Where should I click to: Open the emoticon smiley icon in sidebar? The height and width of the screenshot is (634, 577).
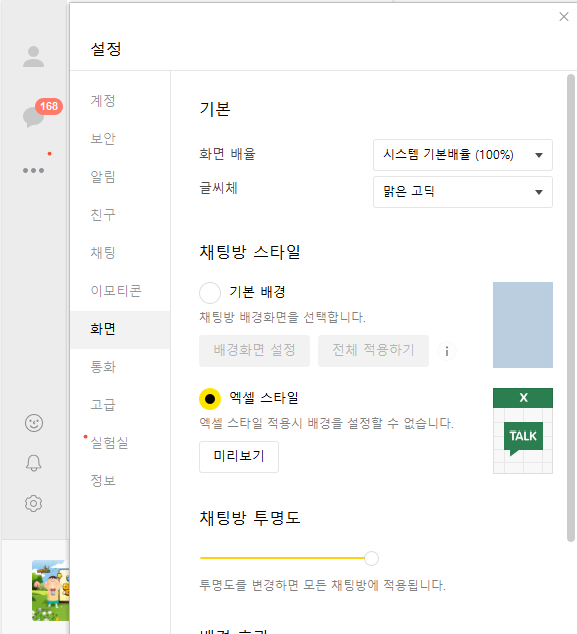click(34, 423)
